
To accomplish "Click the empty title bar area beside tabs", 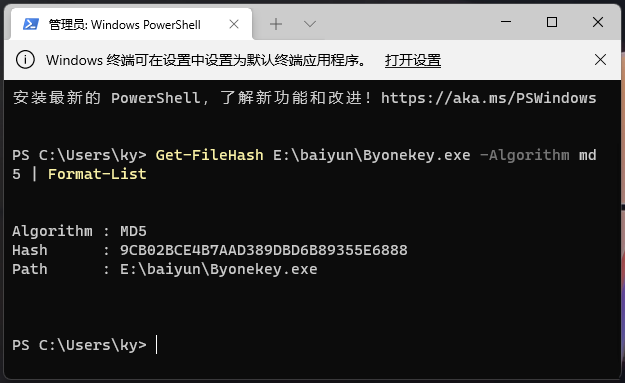I will 407,22.
